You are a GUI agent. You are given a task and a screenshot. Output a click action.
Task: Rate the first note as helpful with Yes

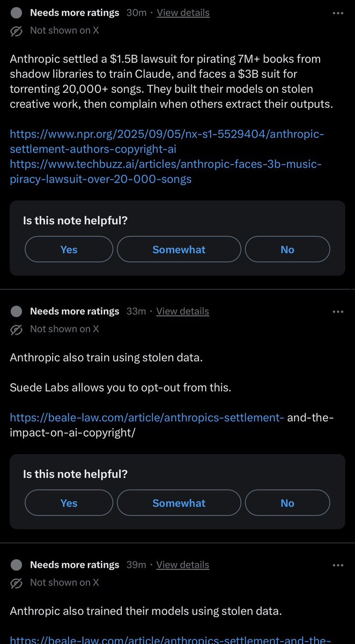(x=69, y=250)
